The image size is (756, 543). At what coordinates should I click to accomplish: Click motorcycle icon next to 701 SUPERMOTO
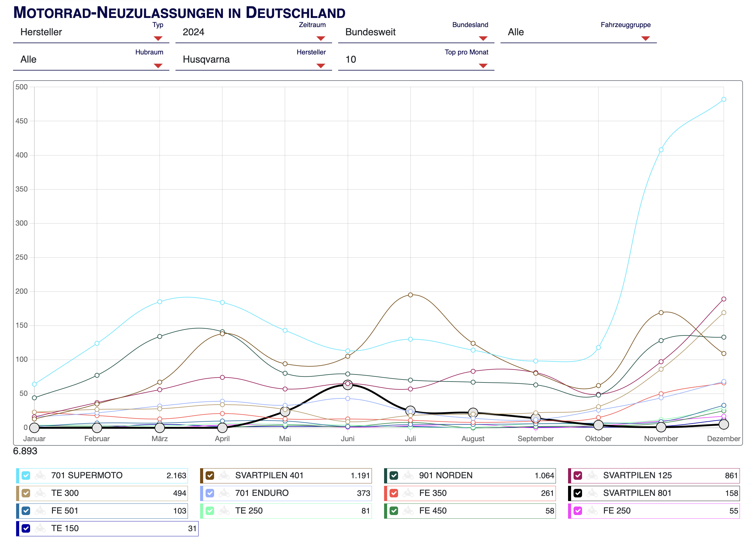[40, 476]
